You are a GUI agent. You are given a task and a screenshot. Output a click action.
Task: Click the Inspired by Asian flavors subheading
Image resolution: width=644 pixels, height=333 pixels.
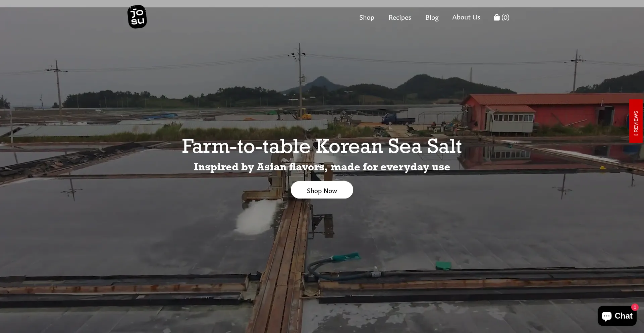click(x=322, y=167)
